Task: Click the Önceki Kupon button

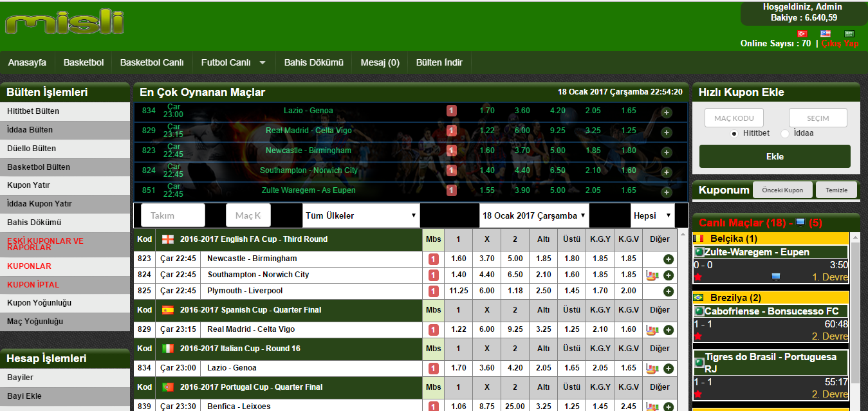Action: click(782, 190)
